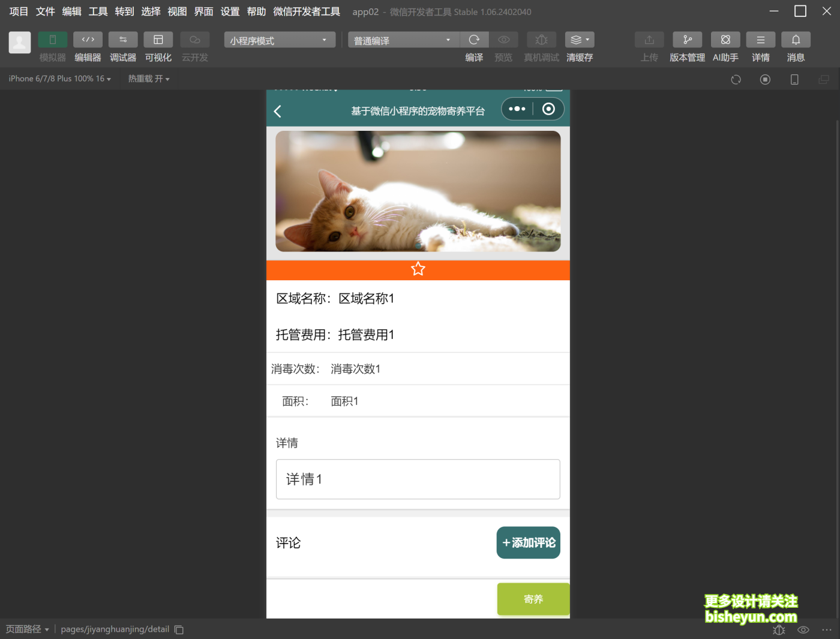Click the 上传 upload icon

(649, 39)
